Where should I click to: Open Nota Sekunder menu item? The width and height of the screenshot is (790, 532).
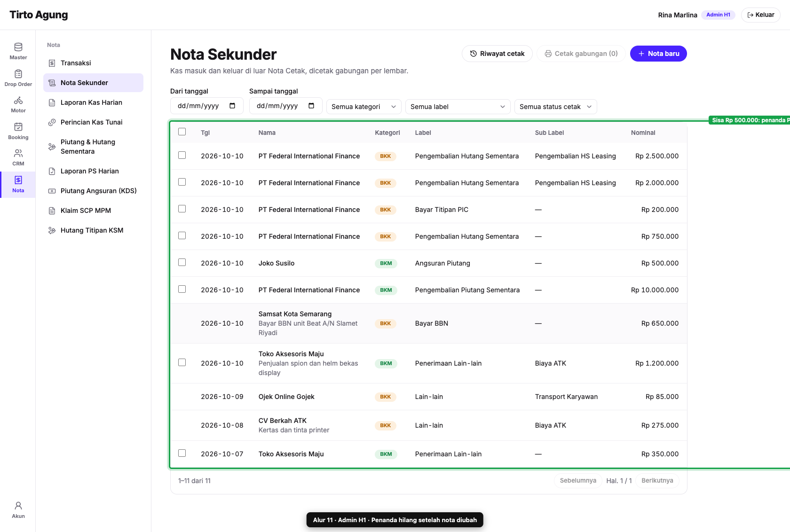pos(93,83)
